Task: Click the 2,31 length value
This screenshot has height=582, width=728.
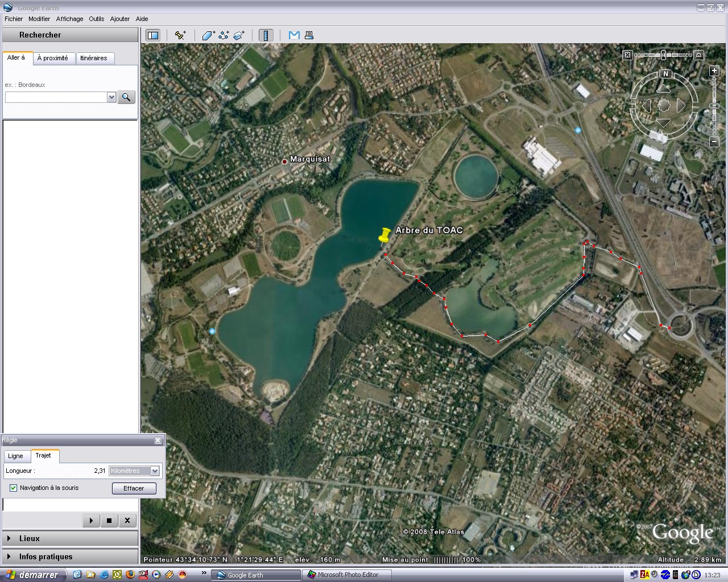Action: [100, 471]
